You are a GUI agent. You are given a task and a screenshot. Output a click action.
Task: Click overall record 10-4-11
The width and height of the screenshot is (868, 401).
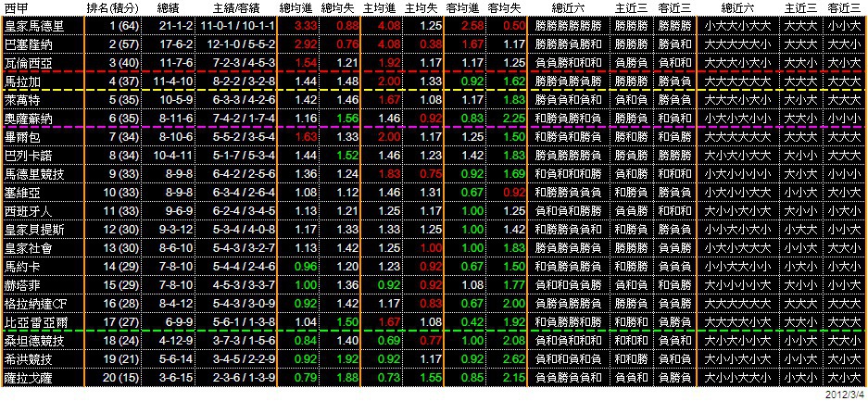tap(174, 156)
